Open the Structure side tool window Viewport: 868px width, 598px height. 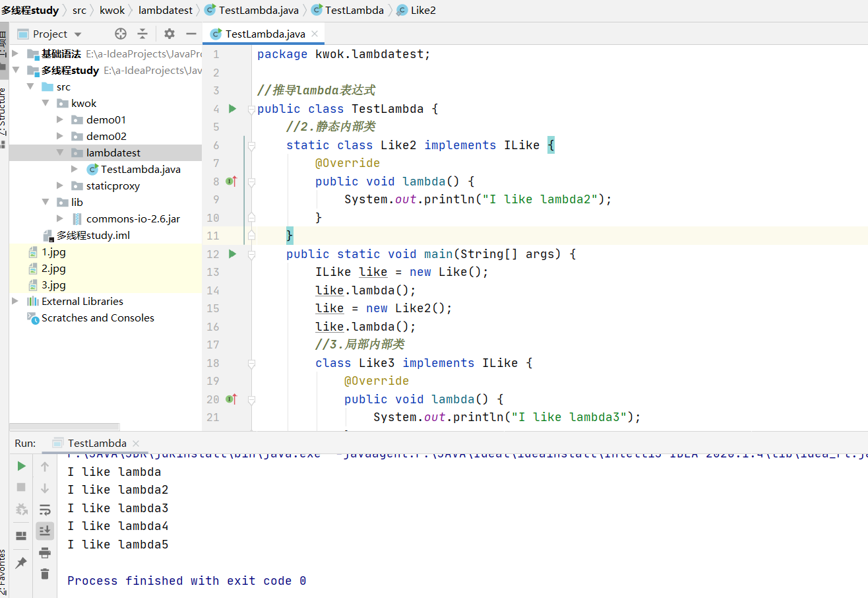point(4,112)
